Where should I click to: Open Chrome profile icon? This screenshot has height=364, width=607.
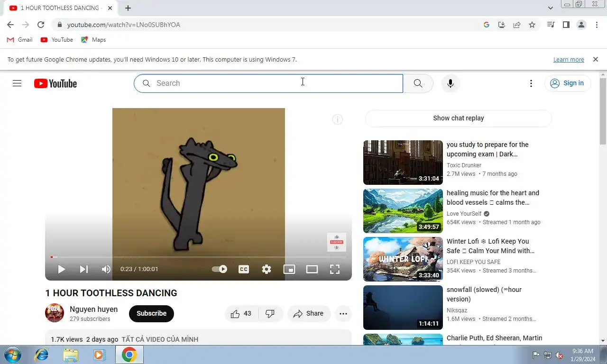point(581,25)
